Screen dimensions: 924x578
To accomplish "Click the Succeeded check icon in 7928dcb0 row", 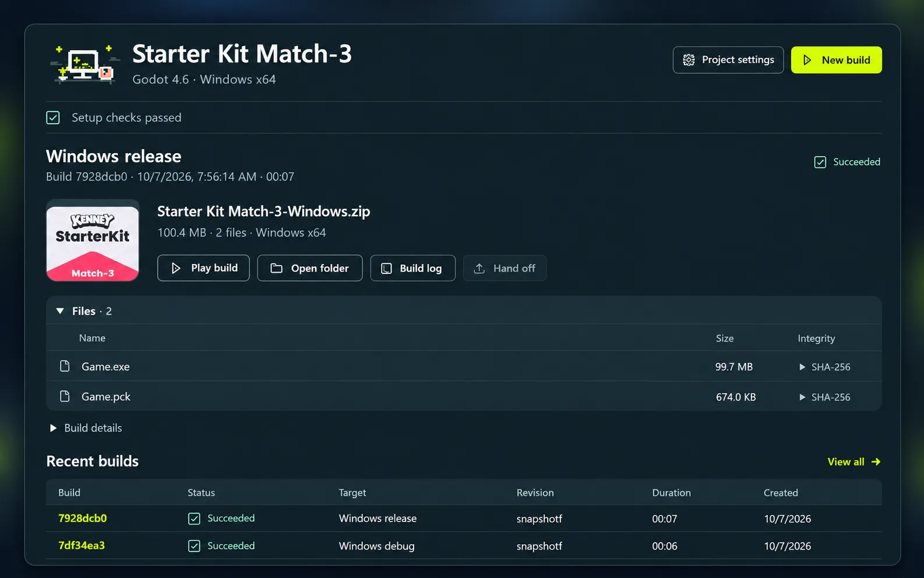I will pos(194,519).
